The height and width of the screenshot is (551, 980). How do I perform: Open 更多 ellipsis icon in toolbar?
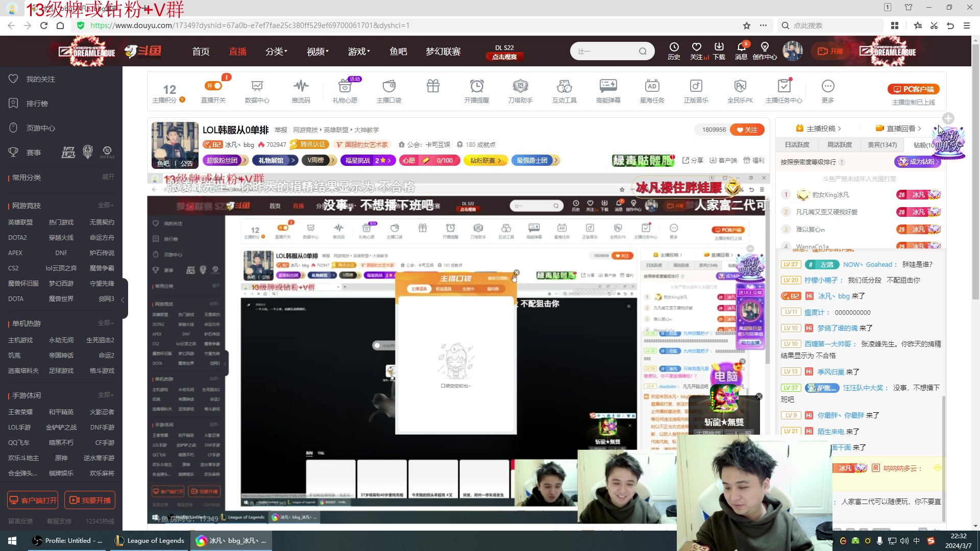828,91
